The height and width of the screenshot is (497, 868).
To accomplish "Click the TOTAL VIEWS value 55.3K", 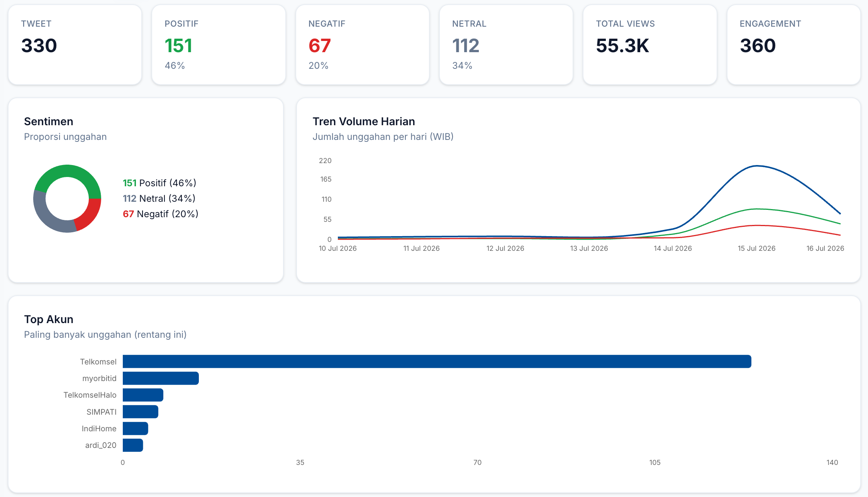I will (622, 46).
